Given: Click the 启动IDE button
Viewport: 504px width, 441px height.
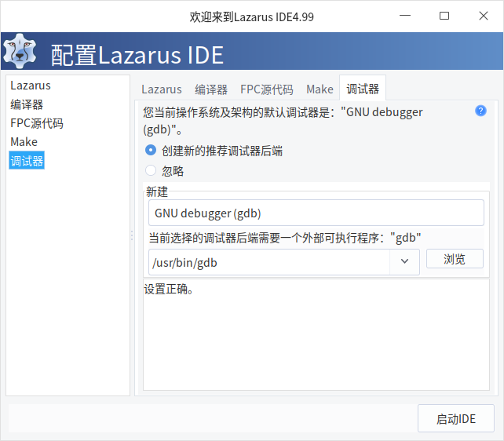Looking at the screenshot, I should click(456, 418).
